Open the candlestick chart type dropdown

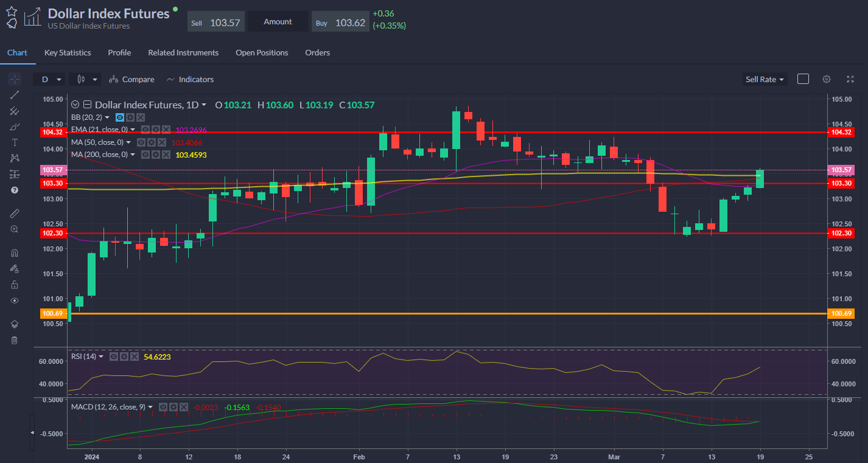click(x=85, y=79)
